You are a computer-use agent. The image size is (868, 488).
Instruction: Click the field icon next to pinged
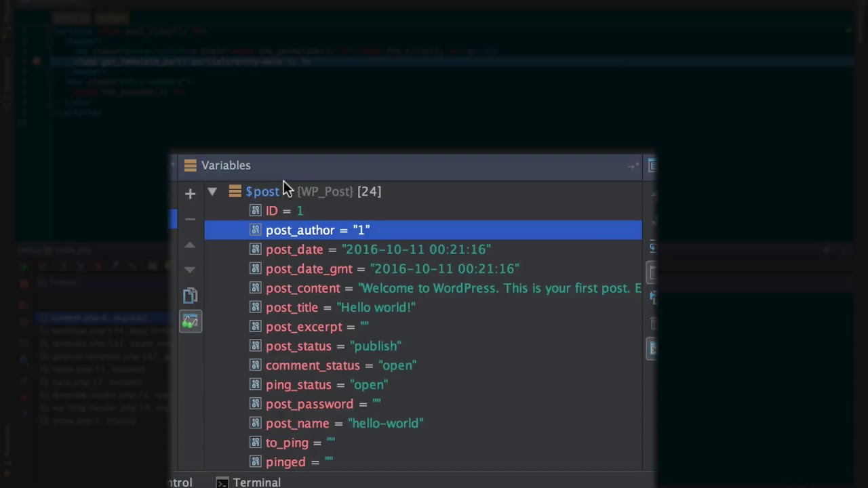pos(255,462)
